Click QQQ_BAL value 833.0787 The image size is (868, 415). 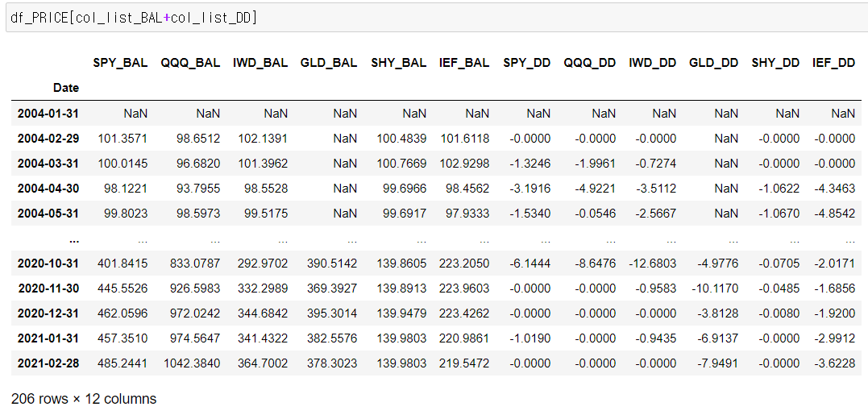[x=195, y=264]
